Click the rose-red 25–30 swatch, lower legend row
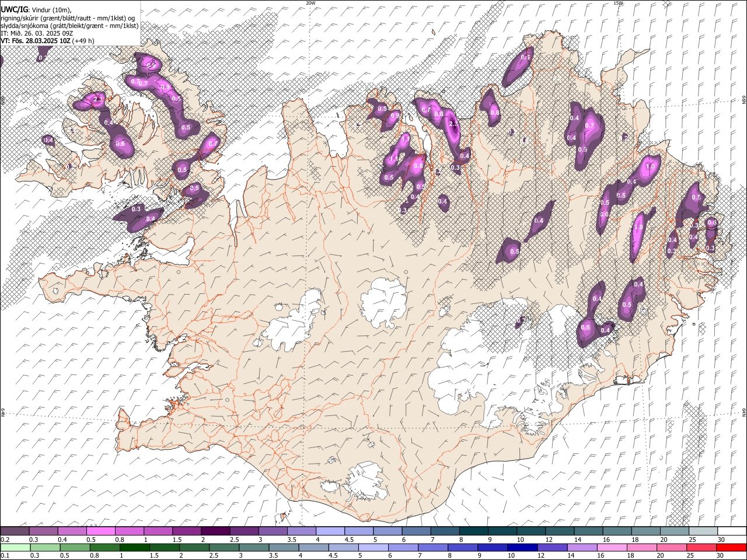 click(x=701, y=548)
